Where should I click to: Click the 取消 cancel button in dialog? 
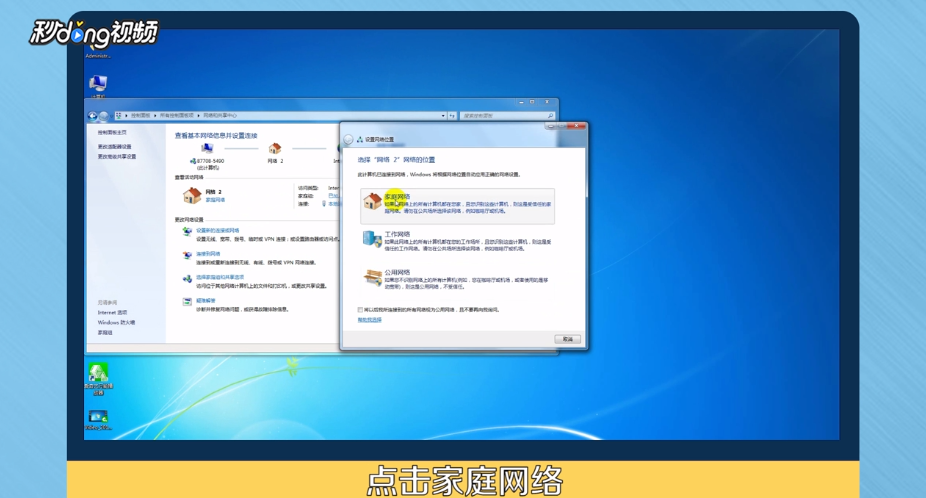(x=568, y=339)
